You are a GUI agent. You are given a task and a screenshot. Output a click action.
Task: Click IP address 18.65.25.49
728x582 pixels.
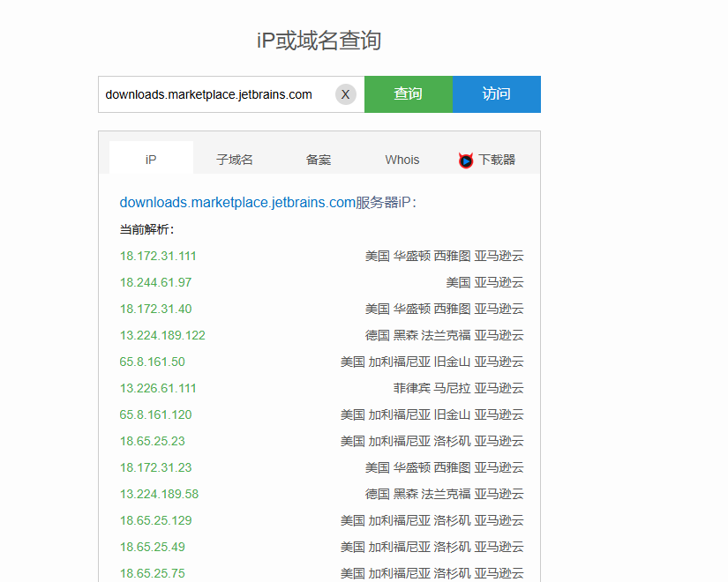[x=152, y=548]
